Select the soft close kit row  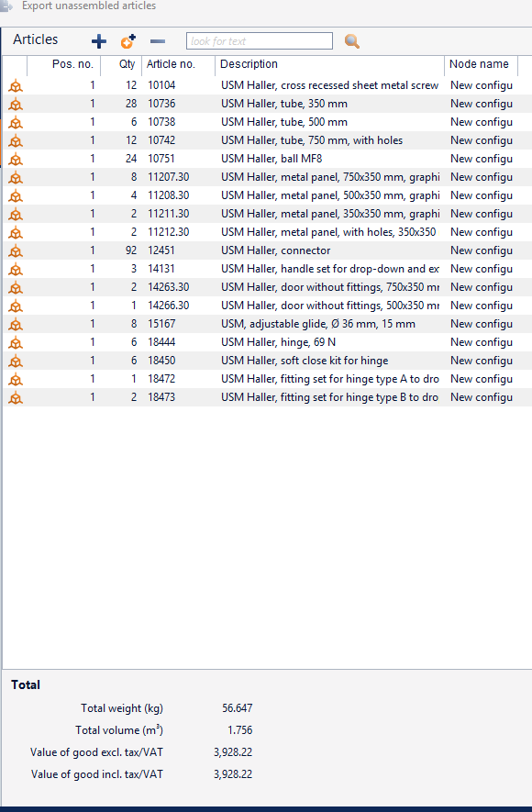coord(267,361)
